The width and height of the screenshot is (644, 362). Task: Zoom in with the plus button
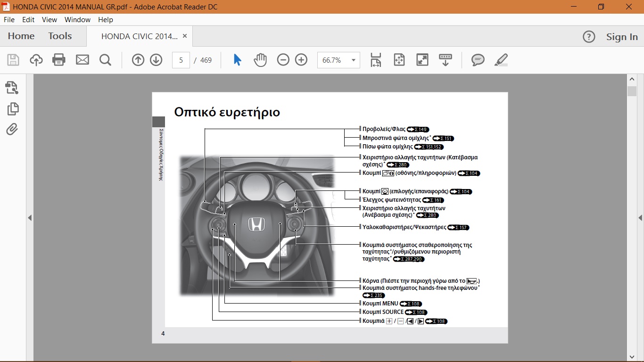coord(301,60)
